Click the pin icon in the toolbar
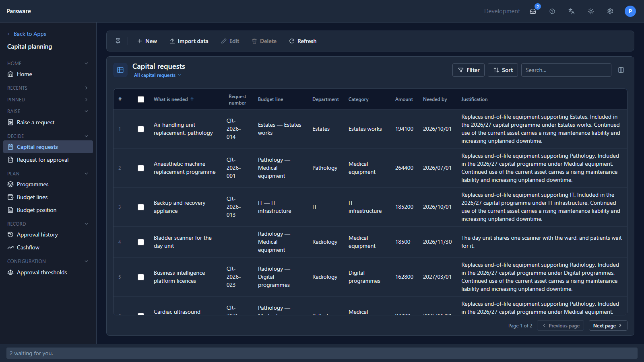Viewport: 644px width, 362px height. 118,41
